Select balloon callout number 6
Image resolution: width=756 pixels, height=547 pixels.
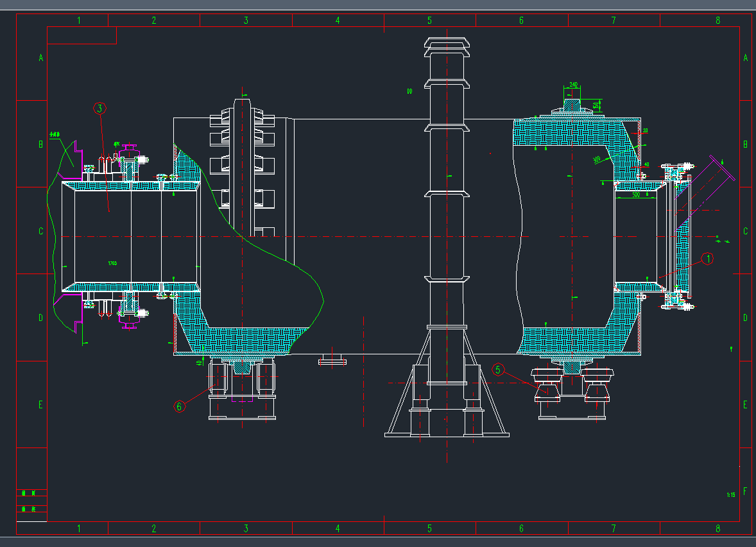click(x=179, y=406)
